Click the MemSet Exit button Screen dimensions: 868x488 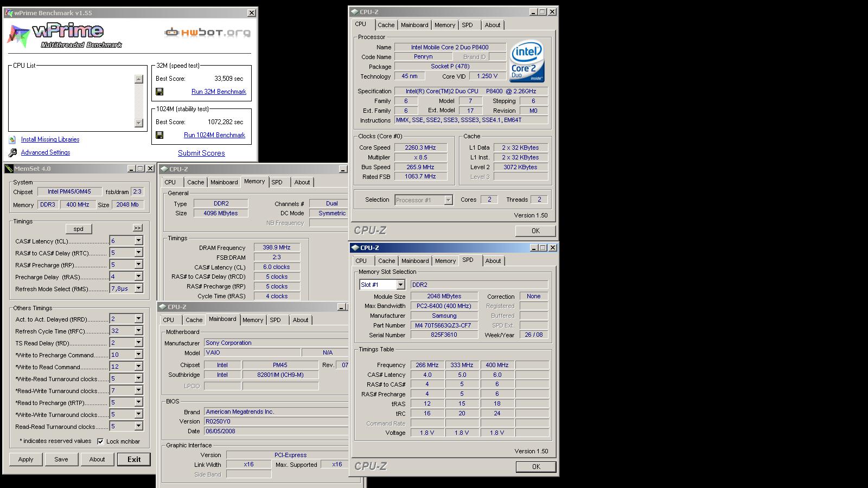134,459
